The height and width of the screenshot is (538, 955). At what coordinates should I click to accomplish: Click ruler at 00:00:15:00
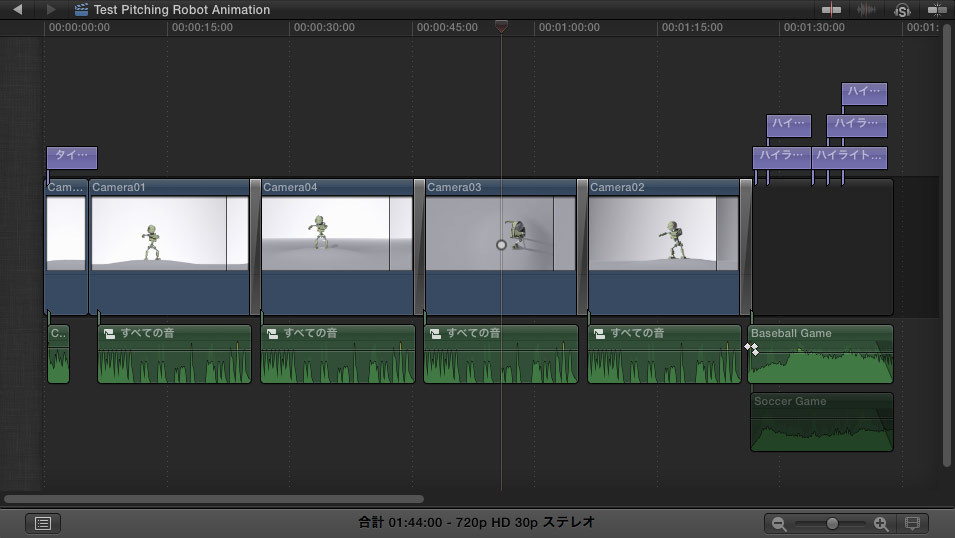click(202, 27)
